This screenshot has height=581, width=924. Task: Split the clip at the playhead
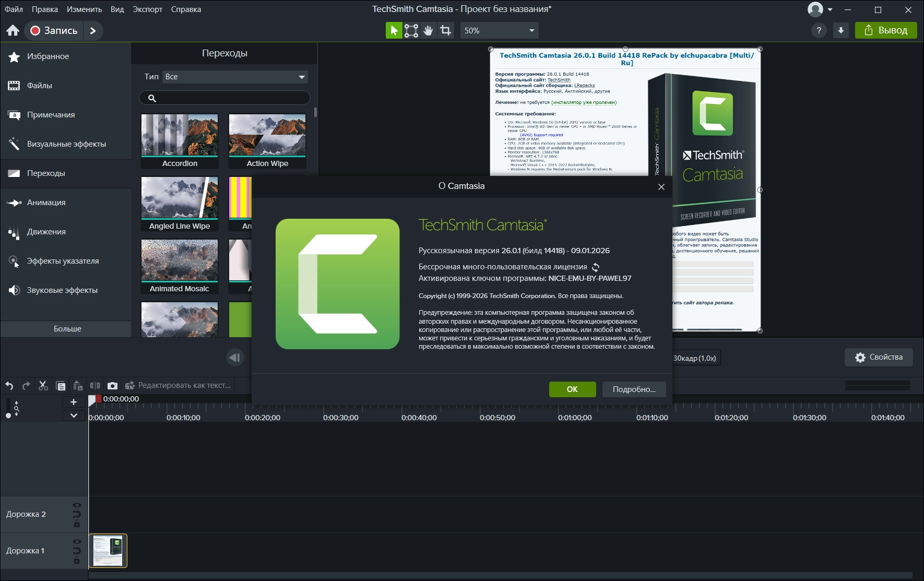(x=95, y=386)
